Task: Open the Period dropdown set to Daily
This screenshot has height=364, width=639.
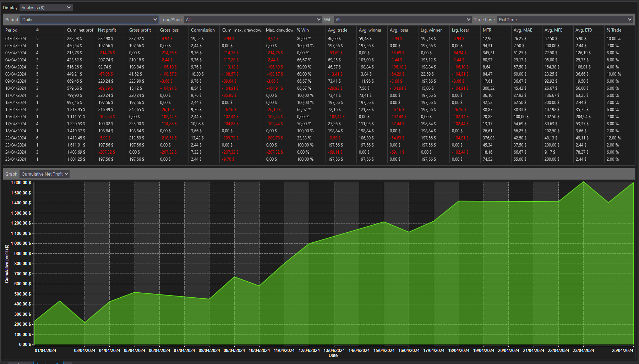Action: pyautogui.click(x=89, y=20)
